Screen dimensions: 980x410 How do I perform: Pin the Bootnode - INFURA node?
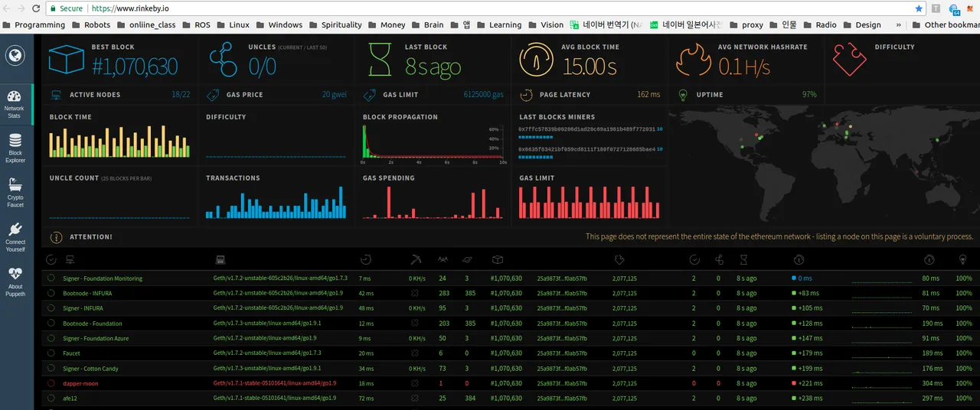pos(51,293)
